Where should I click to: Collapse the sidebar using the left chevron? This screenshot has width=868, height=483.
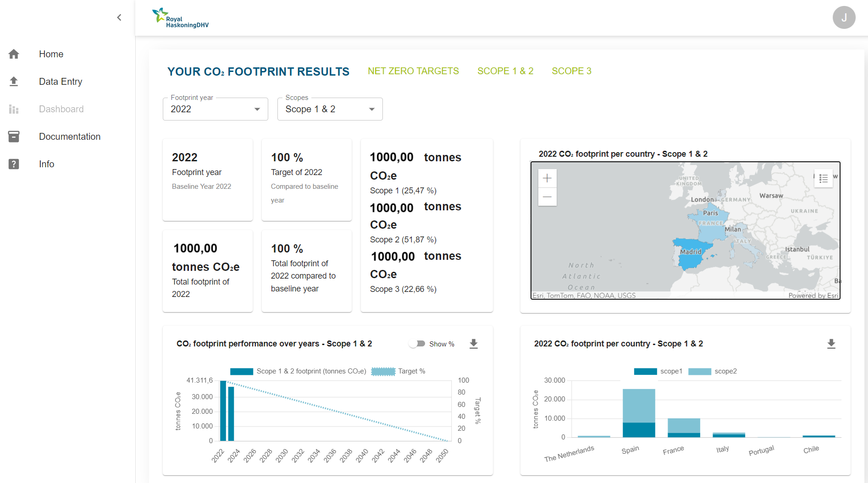[x=119, y=17]
